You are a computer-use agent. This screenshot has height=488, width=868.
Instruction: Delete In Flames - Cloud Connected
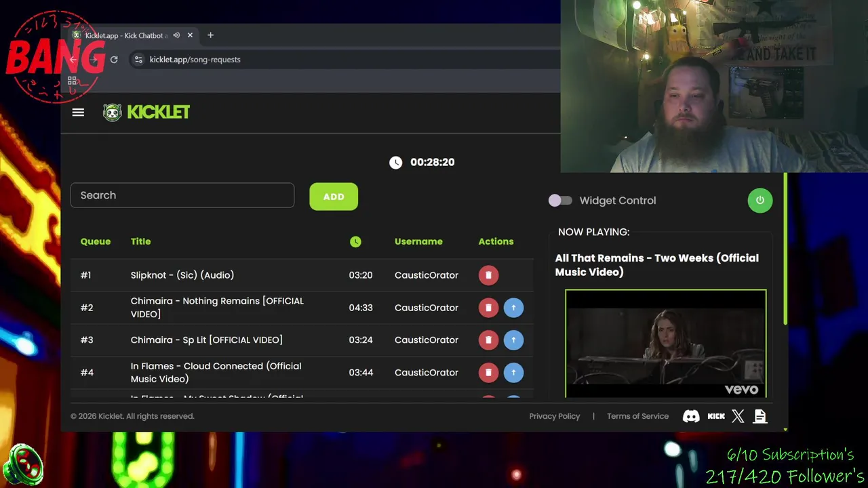[x=488, y=373]
